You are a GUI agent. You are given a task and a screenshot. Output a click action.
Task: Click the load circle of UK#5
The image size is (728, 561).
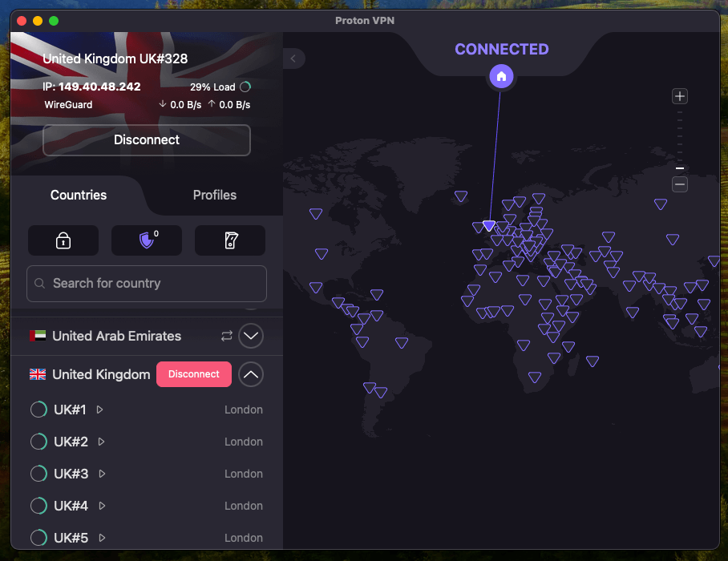point(38,537)
